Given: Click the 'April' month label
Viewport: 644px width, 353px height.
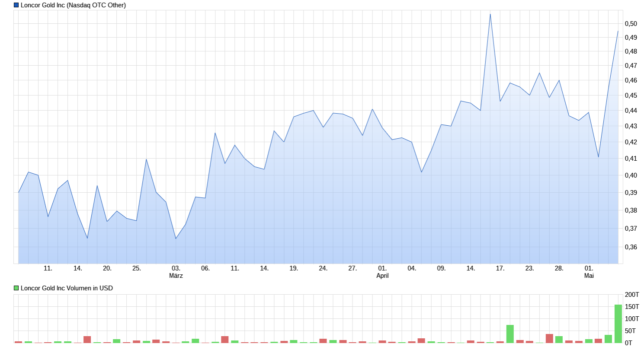Looking at the screenshot, I should [382, 276].
